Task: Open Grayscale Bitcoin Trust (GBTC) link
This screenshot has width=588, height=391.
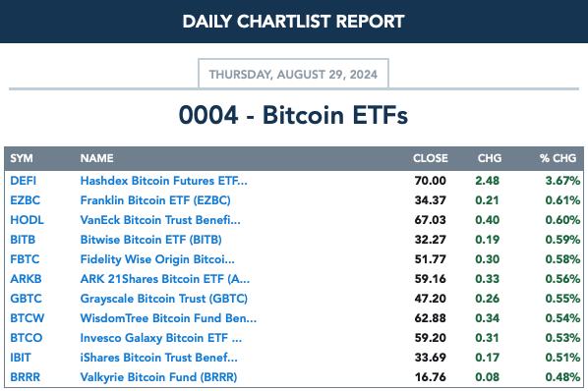Action: tap(163, 299)
